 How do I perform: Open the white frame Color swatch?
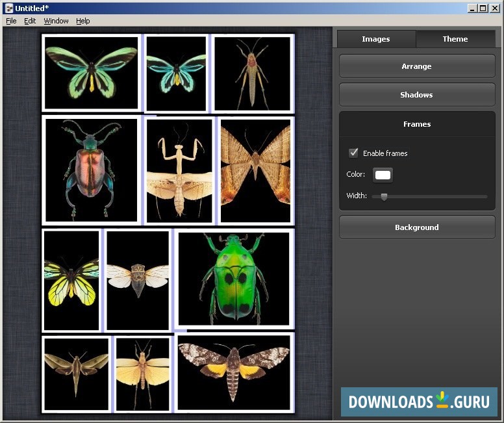pos(383,175)
